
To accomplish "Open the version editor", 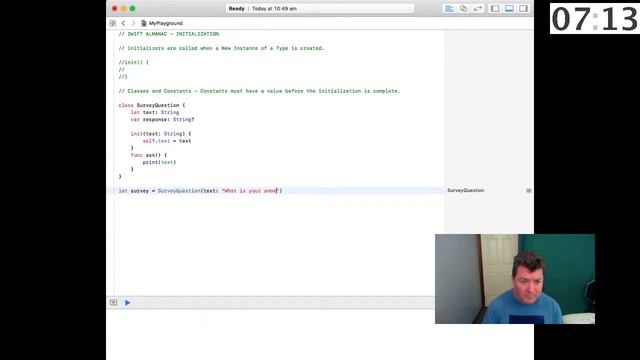I will click(x=478, y=9).
